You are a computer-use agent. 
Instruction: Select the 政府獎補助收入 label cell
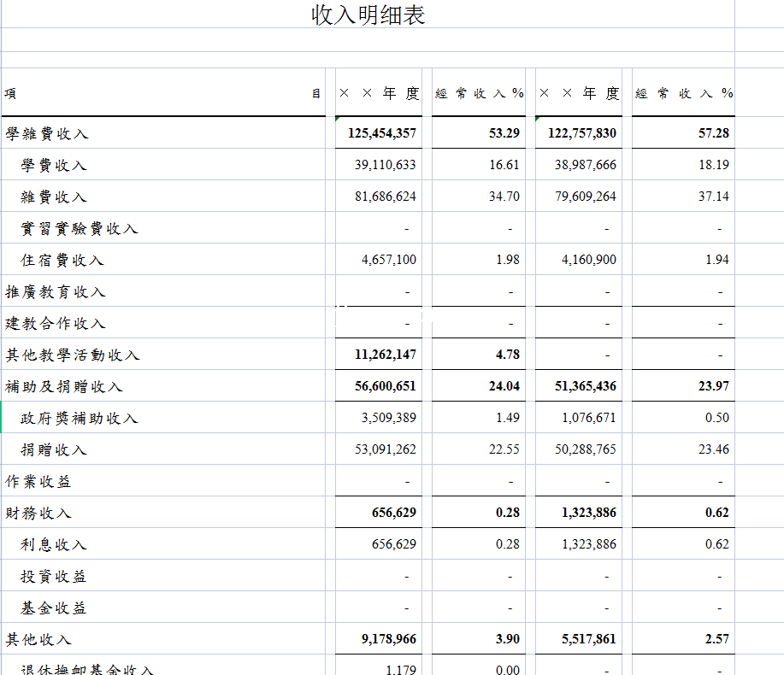pos(80,418)
